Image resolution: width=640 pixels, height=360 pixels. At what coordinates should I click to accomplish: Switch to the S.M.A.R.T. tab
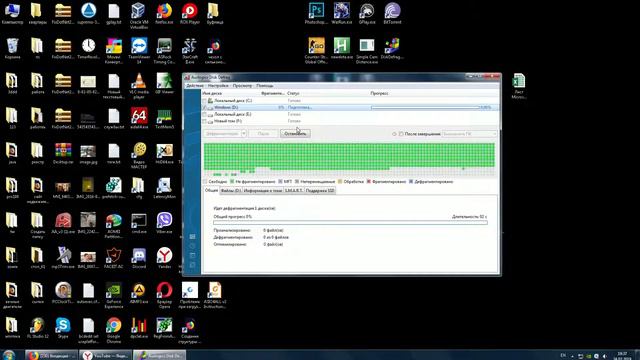coord(293,191)
